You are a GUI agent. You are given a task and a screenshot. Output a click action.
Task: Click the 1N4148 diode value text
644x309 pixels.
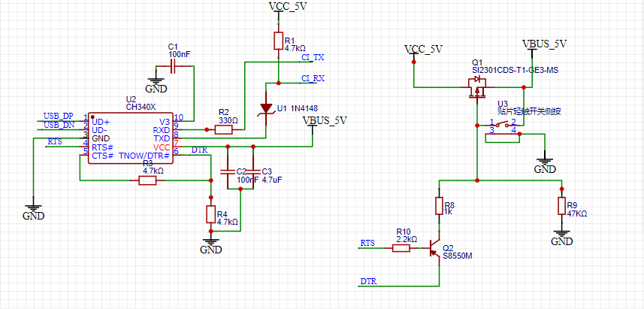[x=303, y=108]
